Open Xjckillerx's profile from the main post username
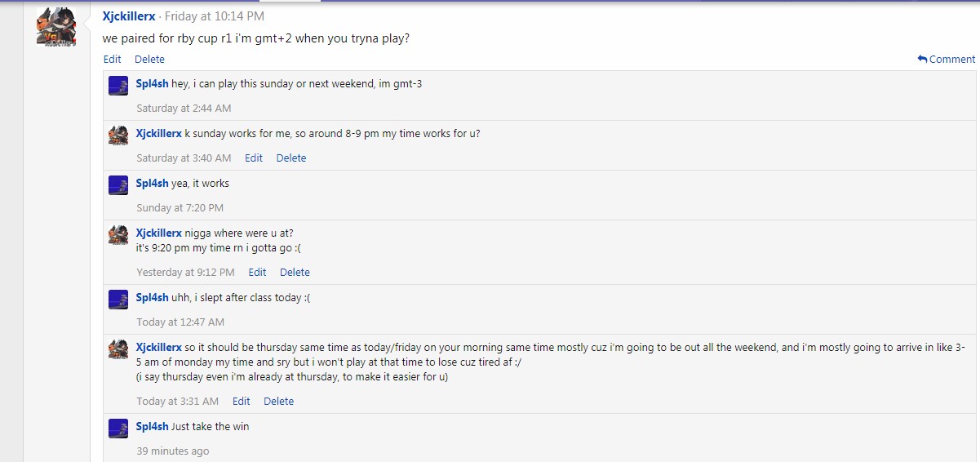This screenshot has height=462, width=980. point(128,16)
